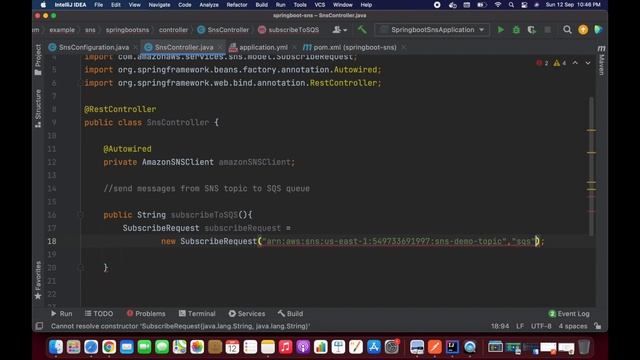Click line number 18 in gutter
Viewport: 640px width, 360px height.
pos(52,241)
